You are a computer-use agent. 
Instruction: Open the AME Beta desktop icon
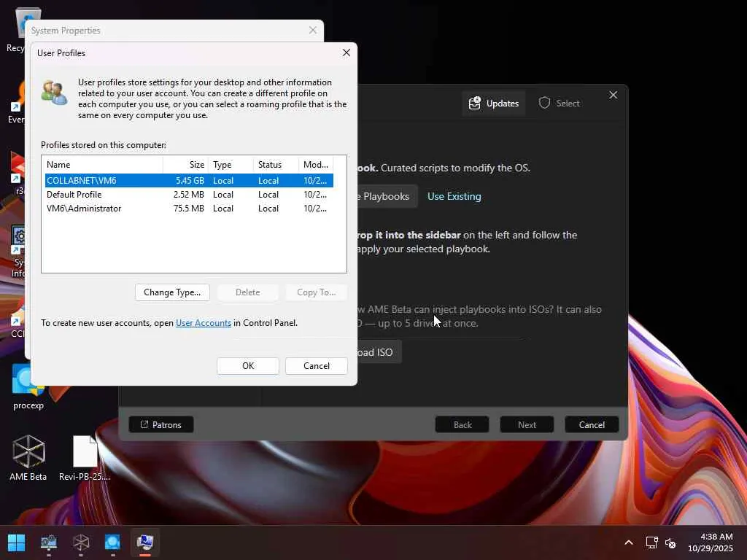pyautogui.click(x=28, y=458)
